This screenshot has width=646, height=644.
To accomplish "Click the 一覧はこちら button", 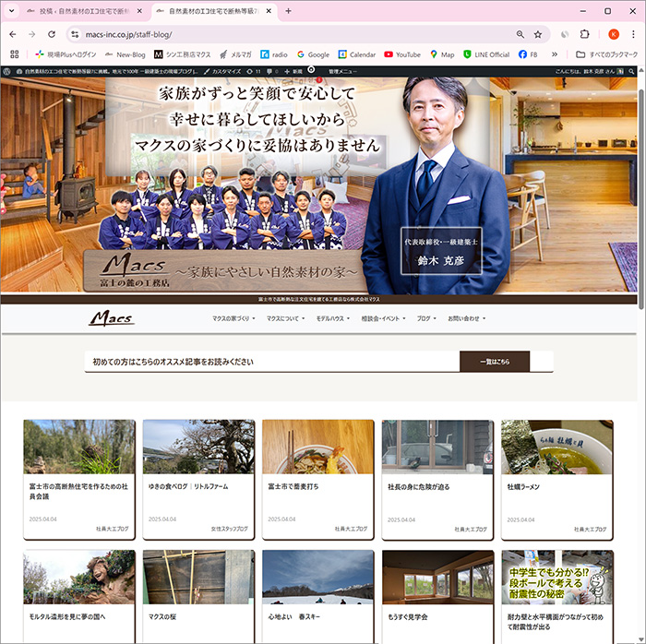I will [x=495, y=362].
